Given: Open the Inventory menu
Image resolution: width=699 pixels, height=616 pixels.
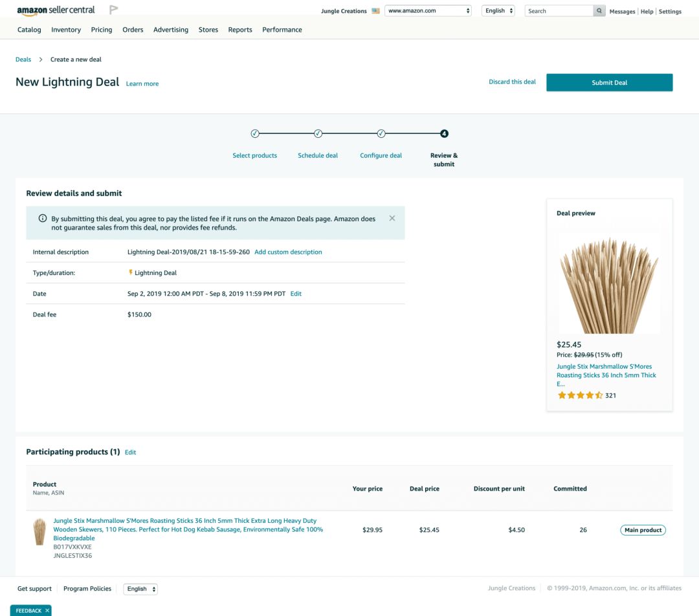Looking at the screenshot, I should (x=66, y=30).
